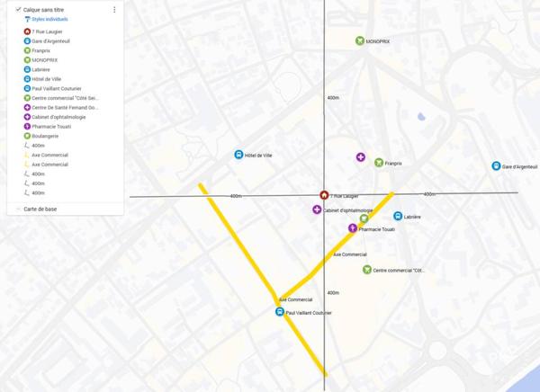Click the Paint styles icon beside Styles individuels
Viewport: 540px width, 392px height.
coord(27,19)
